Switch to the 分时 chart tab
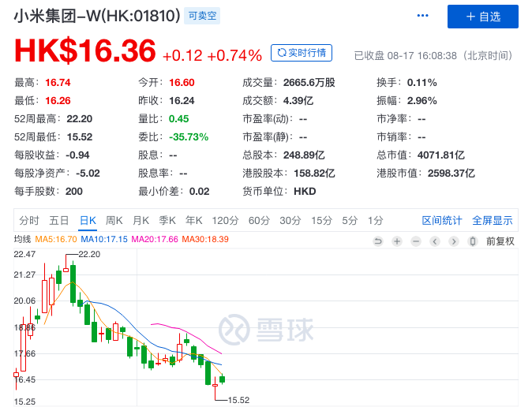Image resolution: width=532 pixels, height=407 pixels. (x=29, y=221)
